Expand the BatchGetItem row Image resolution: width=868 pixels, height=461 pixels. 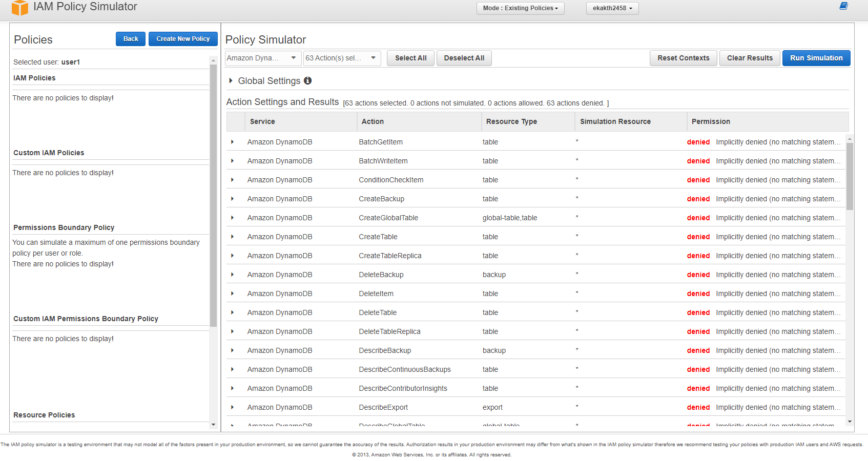[x=232, y=142]
